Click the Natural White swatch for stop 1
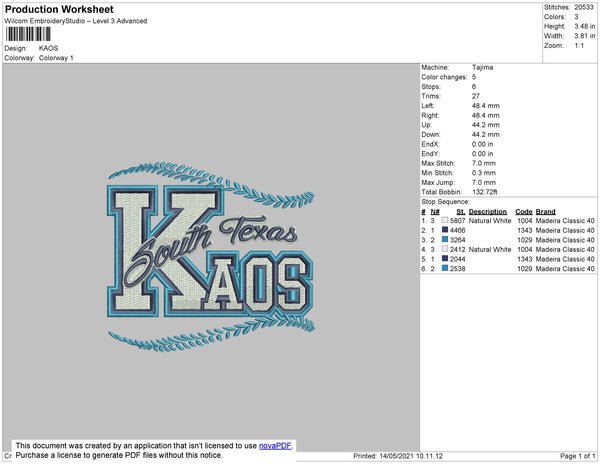The image size is (600, 464). click(x=445, y=220)
